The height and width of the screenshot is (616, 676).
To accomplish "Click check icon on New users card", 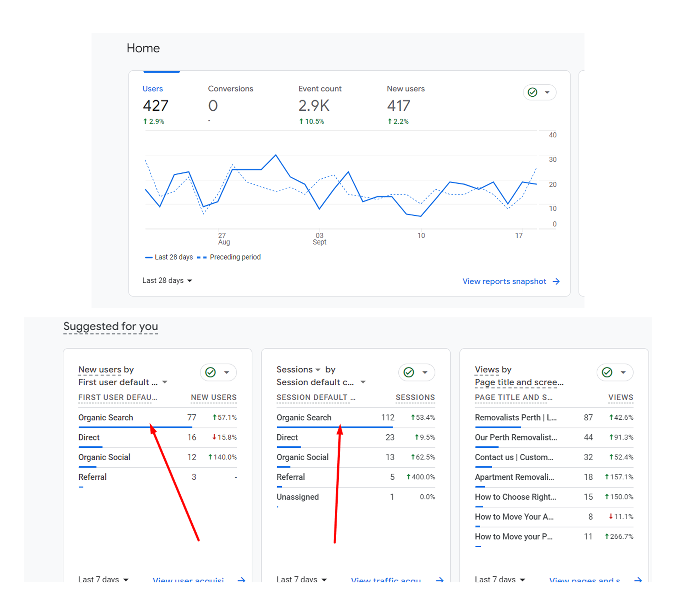I will (210, 372).
